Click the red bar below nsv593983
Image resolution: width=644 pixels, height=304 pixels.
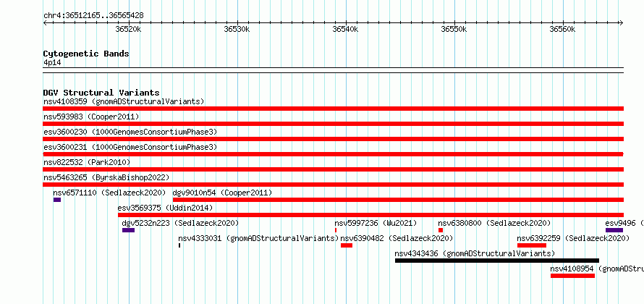pyautogui.click(x=333, y=124)
